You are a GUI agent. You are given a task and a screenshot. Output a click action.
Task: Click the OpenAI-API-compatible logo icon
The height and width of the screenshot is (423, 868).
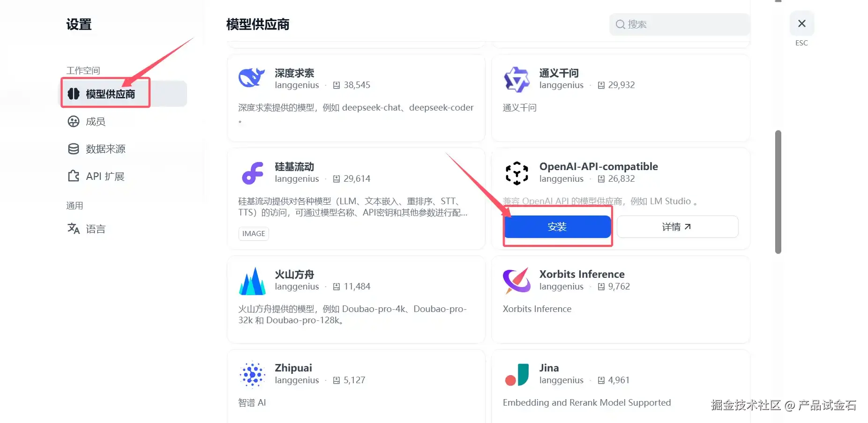517,173
